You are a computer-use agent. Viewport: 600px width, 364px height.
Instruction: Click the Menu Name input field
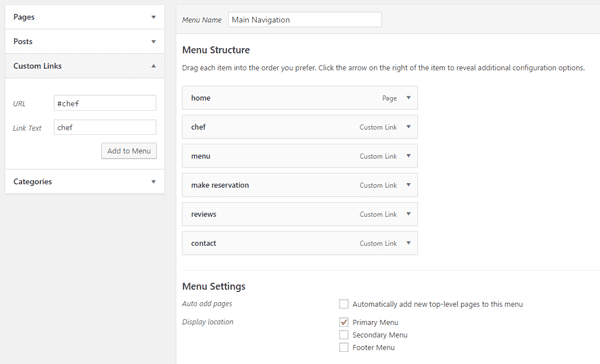point(305,20)
